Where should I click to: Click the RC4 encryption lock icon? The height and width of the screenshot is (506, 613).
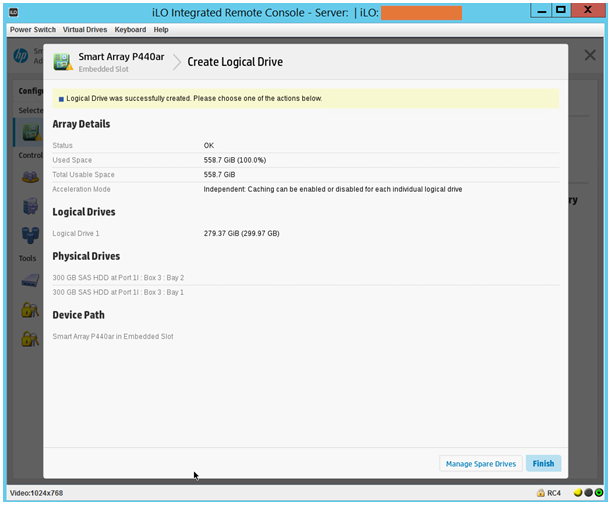point(541,493)
